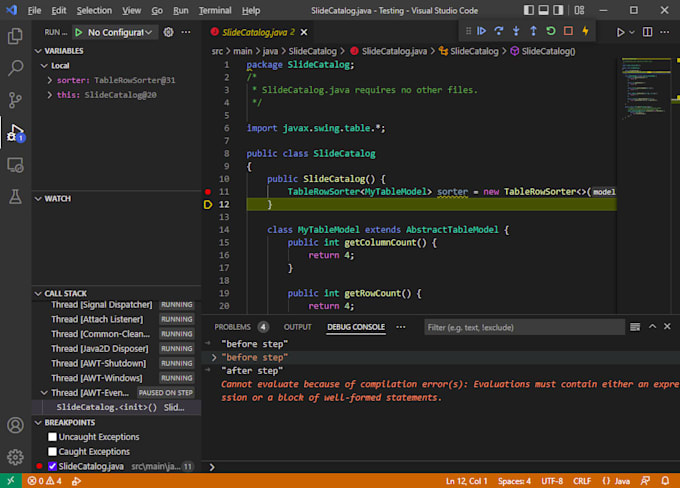Switch to the OUTPUT tab
680x488 pixels.
pyautogui.click(x=298, y=327)
